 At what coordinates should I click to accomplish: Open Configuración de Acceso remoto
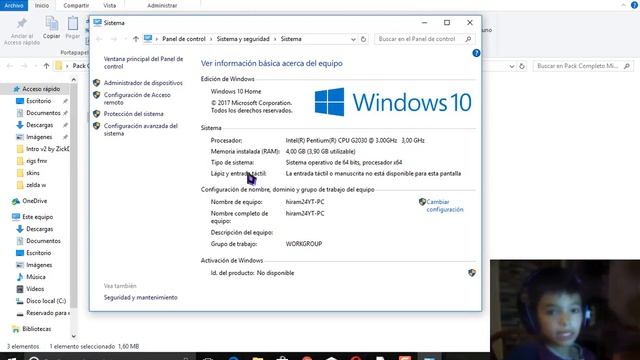click(137, 98)
